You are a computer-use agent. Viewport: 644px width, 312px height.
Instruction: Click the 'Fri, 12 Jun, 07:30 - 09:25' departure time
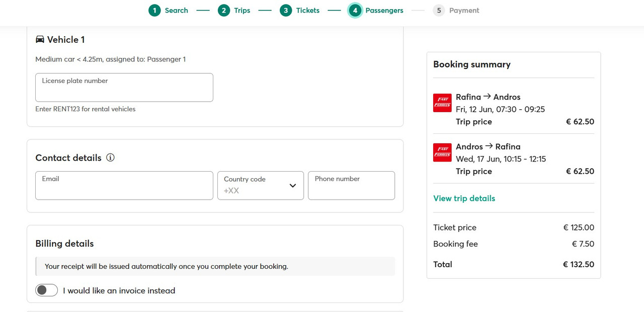click(x=500, y=109)
